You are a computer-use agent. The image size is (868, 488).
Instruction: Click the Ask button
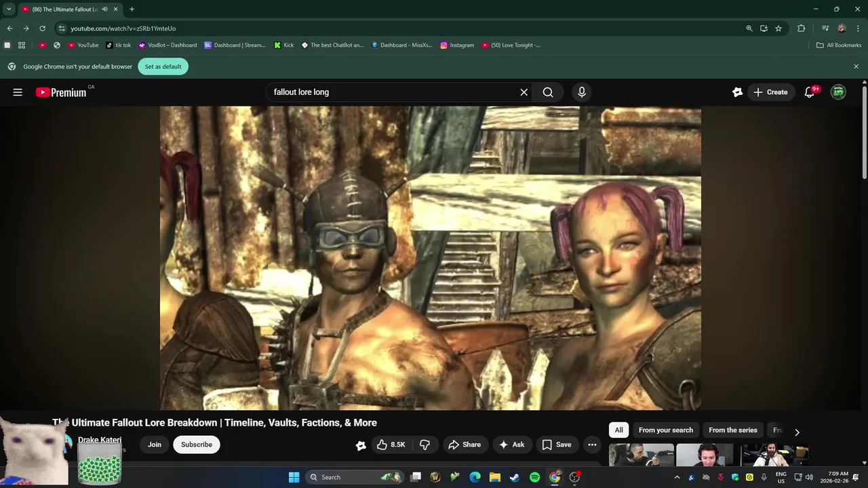coord(512,445)
